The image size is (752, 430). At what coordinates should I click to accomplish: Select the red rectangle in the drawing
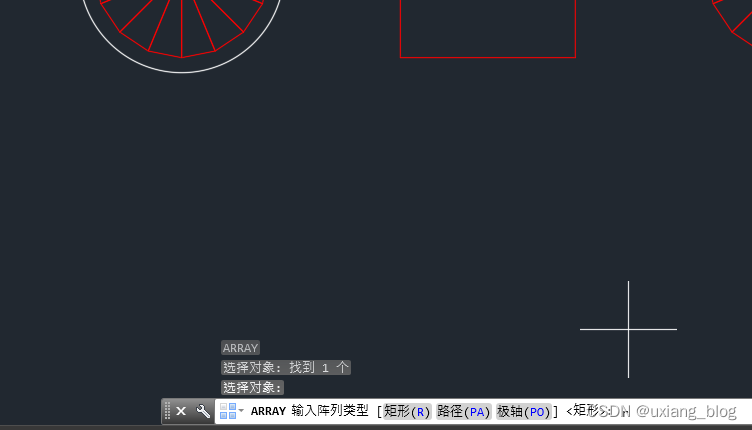[488, 57]
